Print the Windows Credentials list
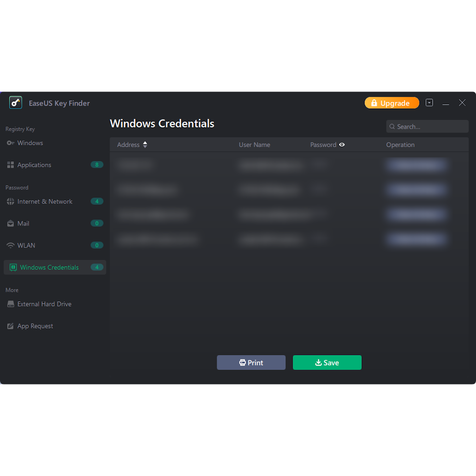The image size is (476, 476). tap(251, 362)
